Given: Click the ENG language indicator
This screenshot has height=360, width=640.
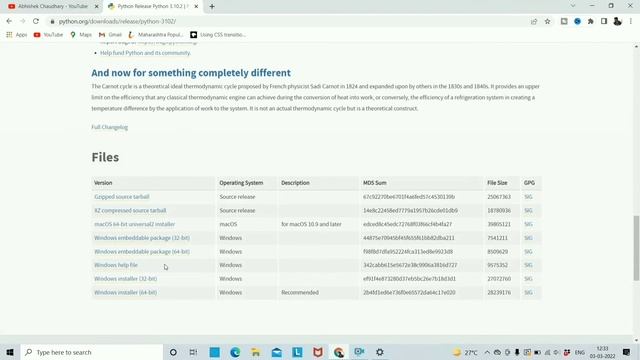Looking at the screenshot, I should 580,352.
